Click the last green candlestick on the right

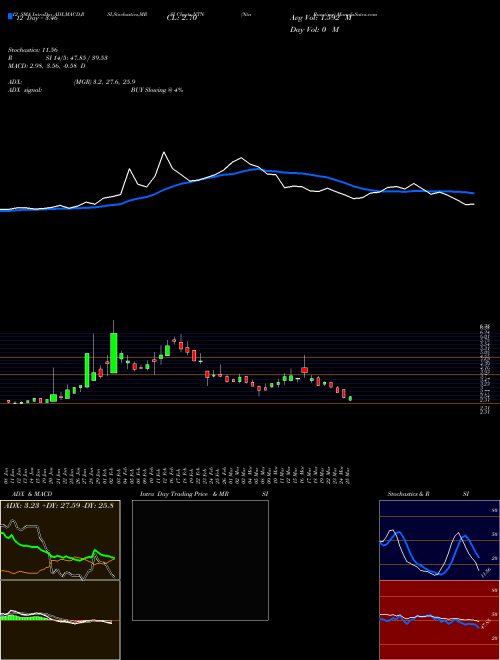click(350, 398)
